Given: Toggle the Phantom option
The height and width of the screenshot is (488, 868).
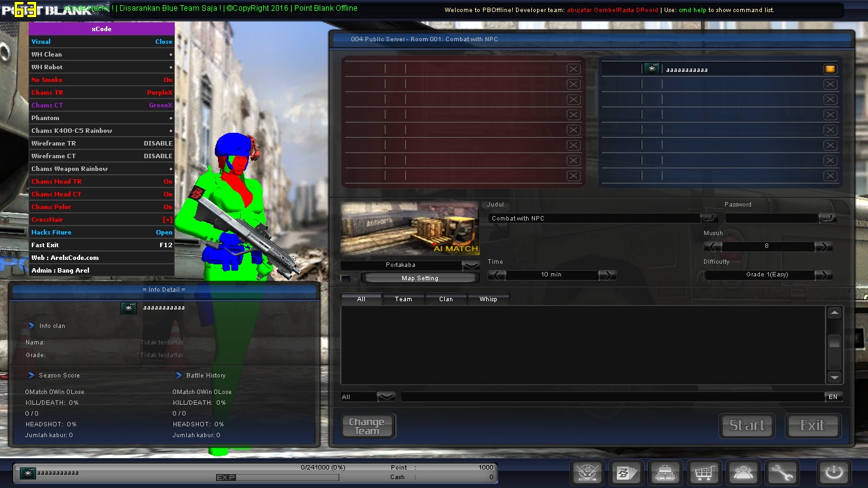Looking at the screenshot, I should 102,118.
